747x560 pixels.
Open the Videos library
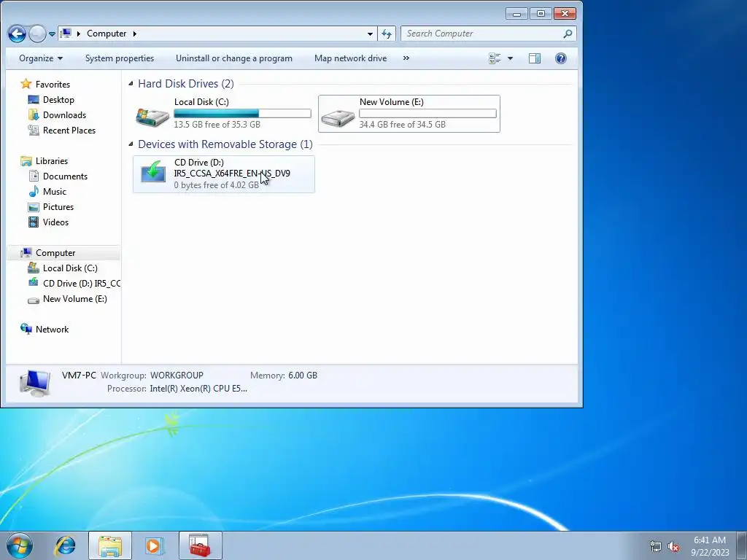coord(55,222)
